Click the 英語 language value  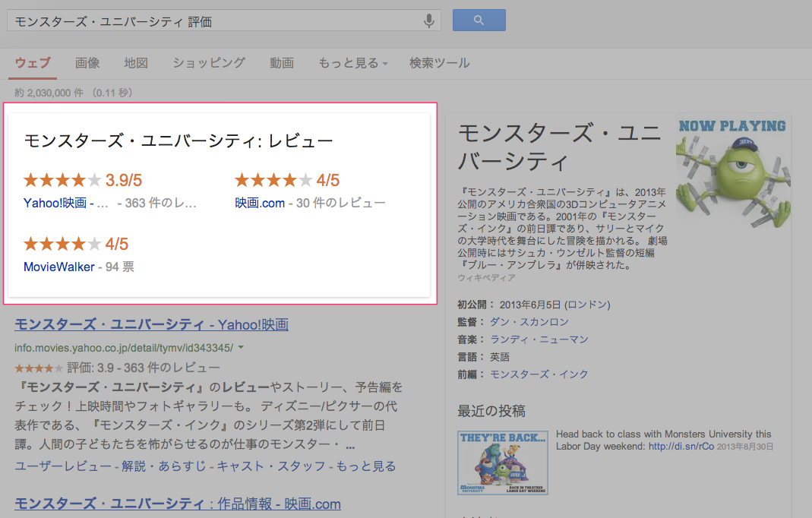point(500,357)
